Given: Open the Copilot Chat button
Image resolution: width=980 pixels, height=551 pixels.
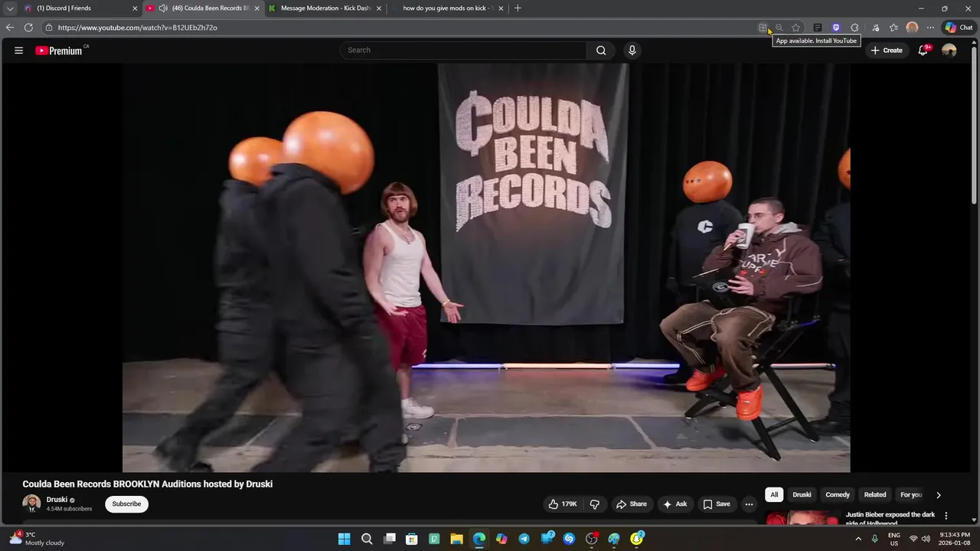Looking at the screenshot, I should (x=959, y=28).
